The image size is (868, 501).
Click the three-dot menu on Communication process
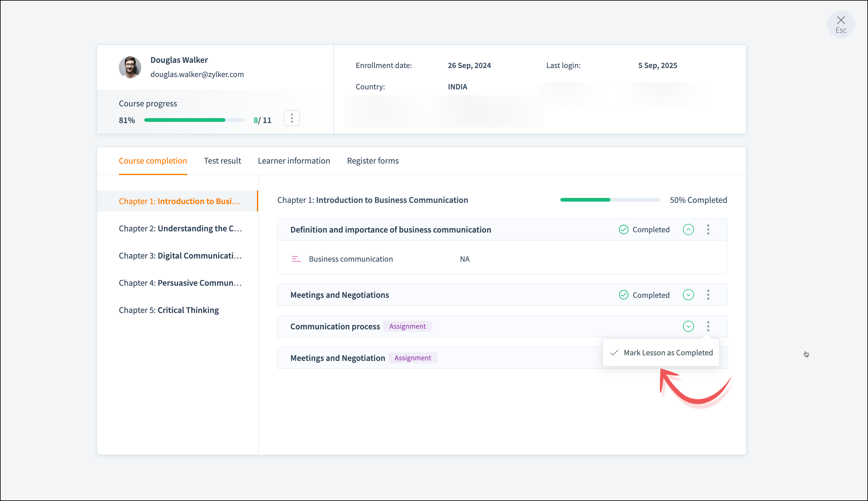(708, 326)
